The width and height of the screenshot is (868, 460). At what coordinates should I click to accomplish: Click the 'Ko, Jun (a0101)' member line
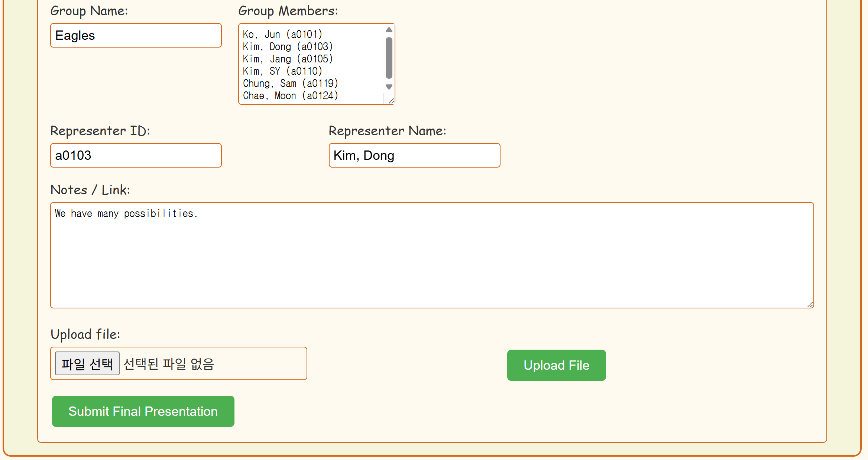click(x=282, y=34)
